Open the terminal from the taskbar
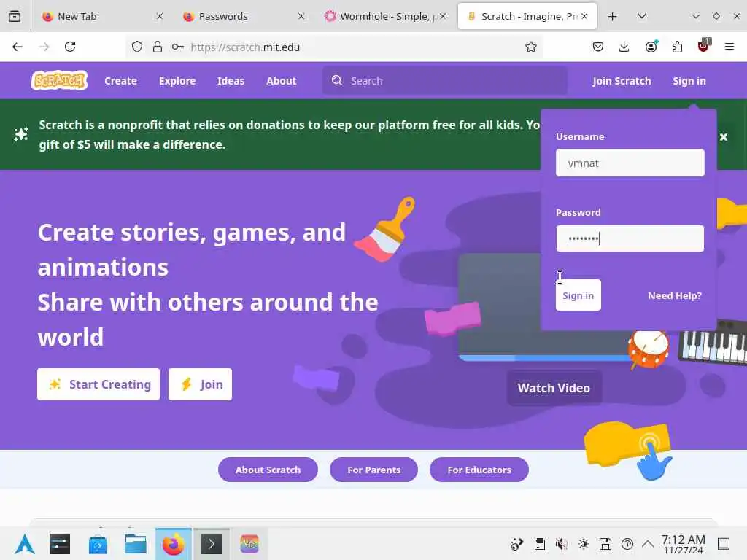Screen dimensions: 747x560 click(x=212, y=544)
